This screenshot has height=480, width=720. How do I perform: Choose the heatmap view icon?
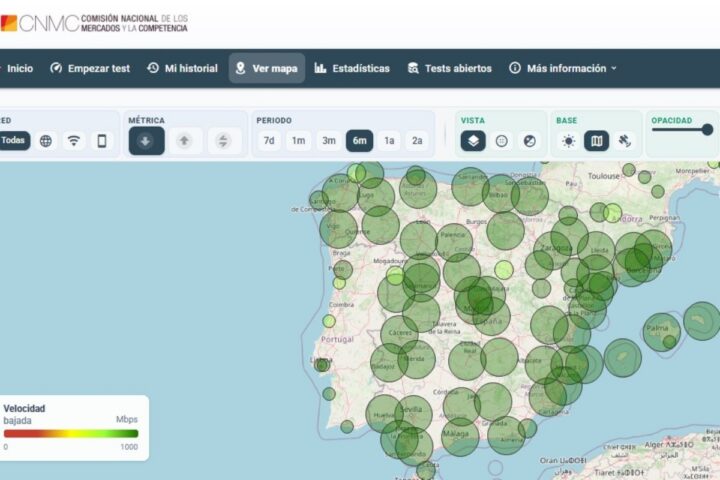pos(529,141)
